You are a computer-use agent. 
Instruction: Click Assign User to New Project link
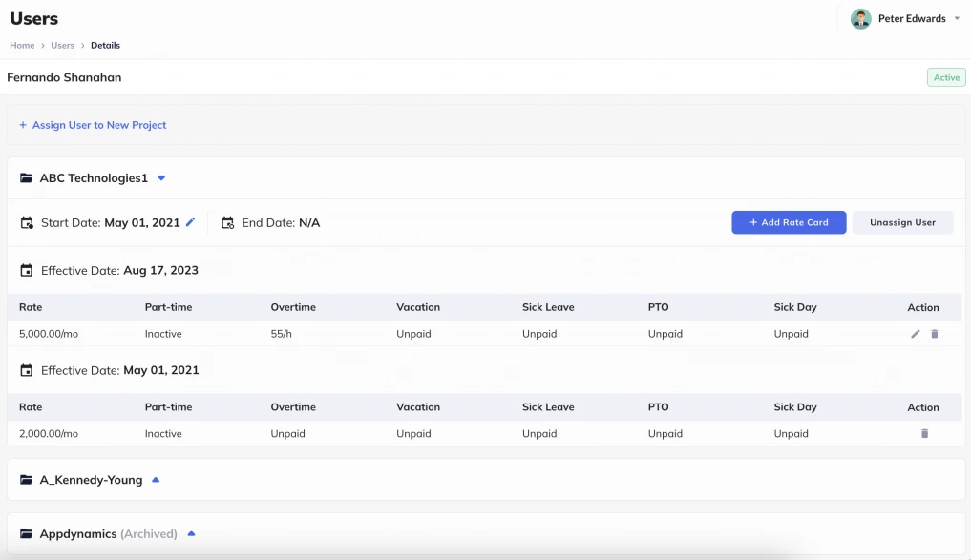[x=99, y=125]
